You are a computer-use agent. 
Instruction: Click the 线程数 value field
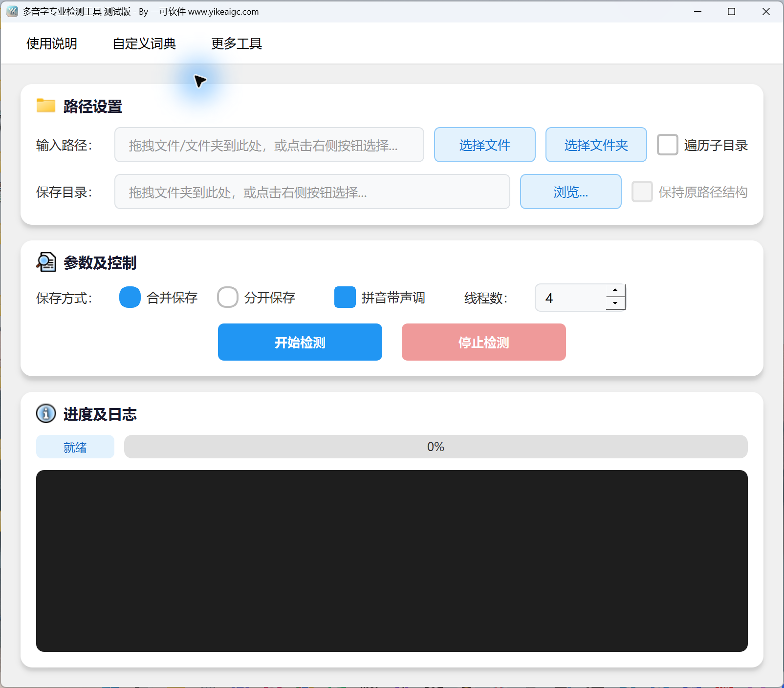point(571,298)
